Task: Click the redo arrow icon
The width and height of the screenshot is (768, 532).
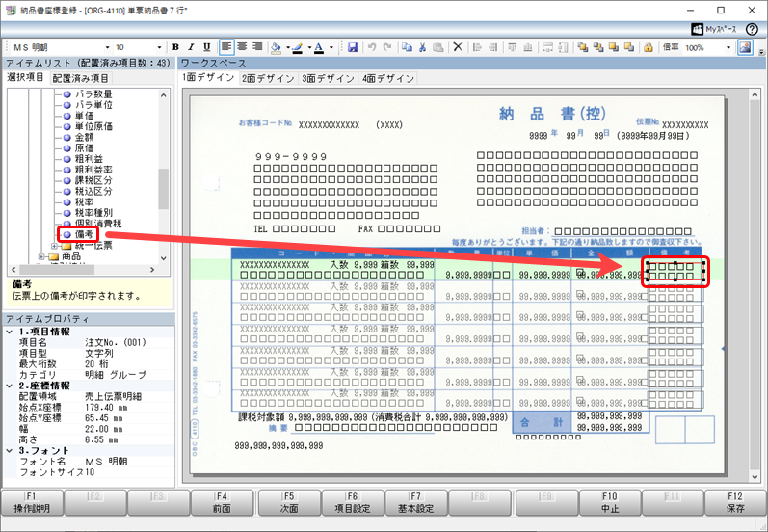Action: 387,47
